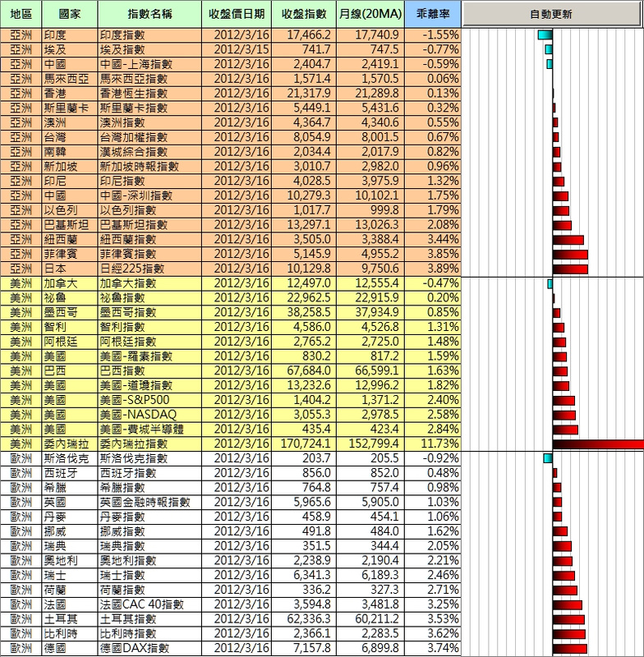644x657 pixels.
Task: Click the long red Venezuela chart bar
Action: click(x=598, y=444)
